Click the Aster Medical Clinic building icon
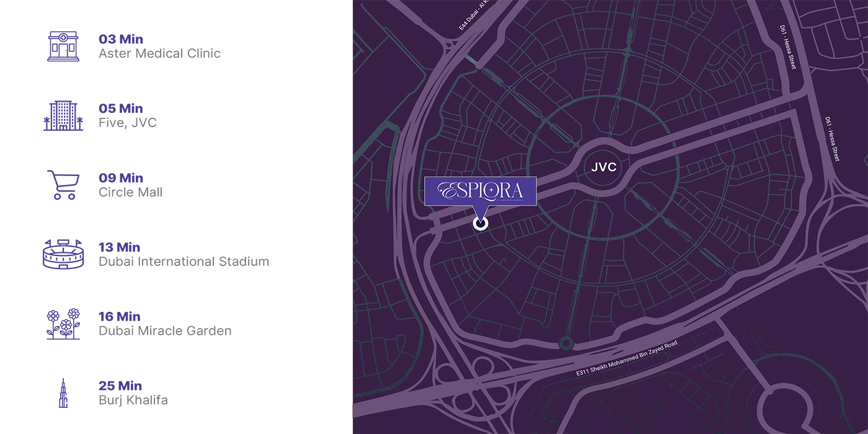The height and width of the screenshot is (434, 868). pyautogui.click(x=63, y=46)
